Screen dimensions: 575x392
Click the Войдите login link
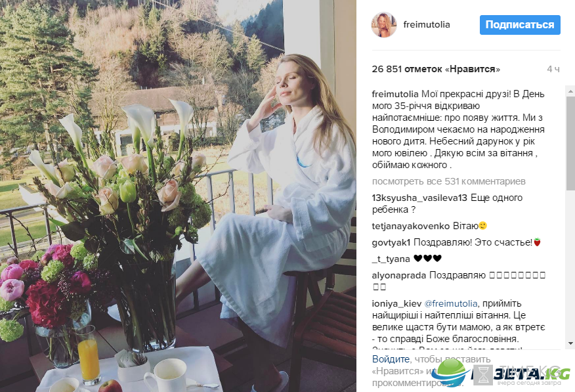pyautogui.click(x=391, y=359)
